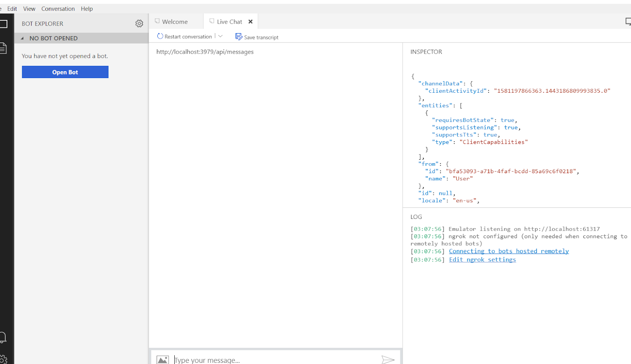Open the Help menu
The image size is (631, 364).
click(x=87, y=9)
